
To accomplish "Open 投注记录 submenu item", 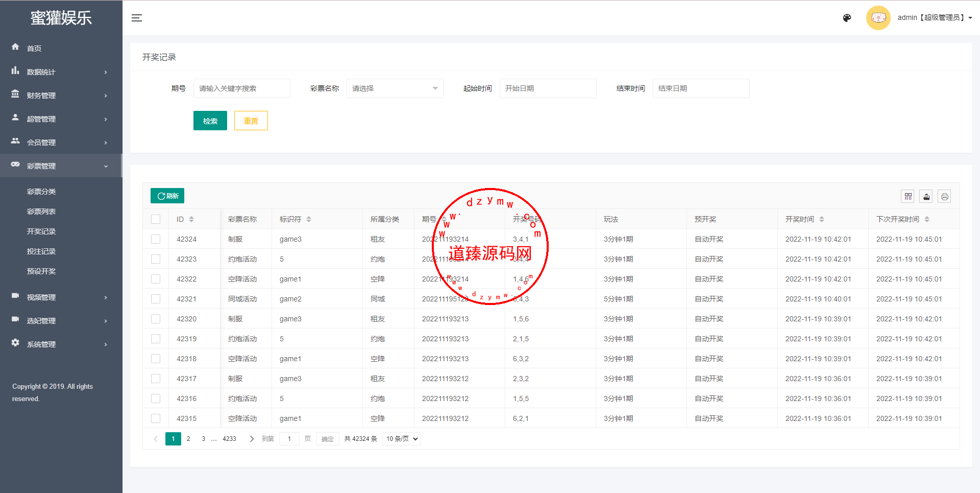I will coord(41,251).
